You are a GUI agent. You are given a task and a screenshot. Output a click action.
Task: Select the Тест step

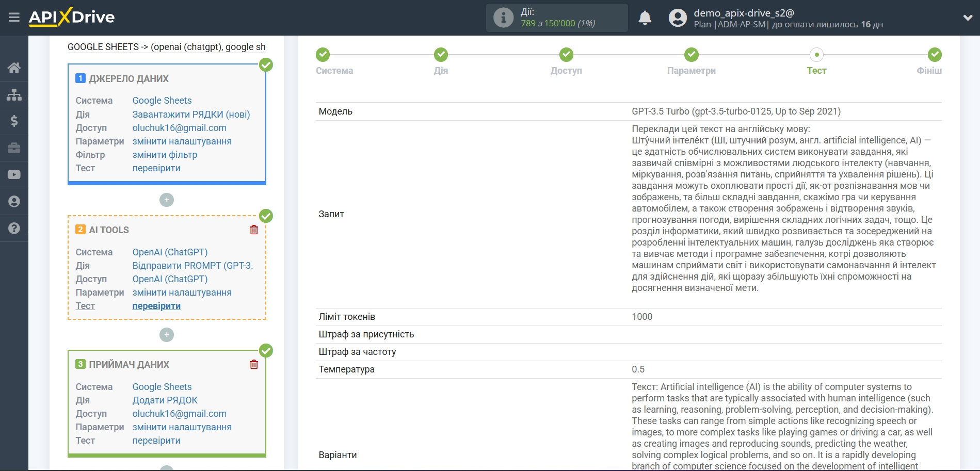[x=816, y=55]
